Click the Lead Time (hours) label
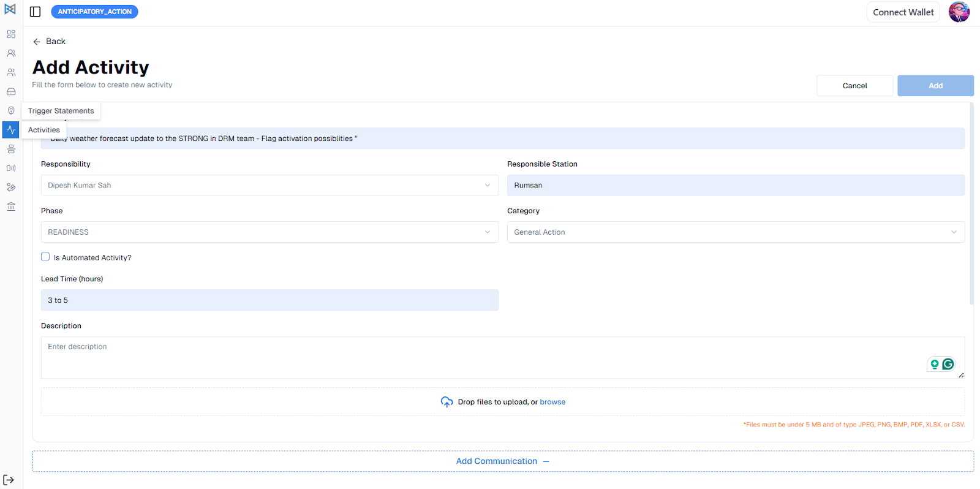The image size is (980, 489). tap(72, 279)
